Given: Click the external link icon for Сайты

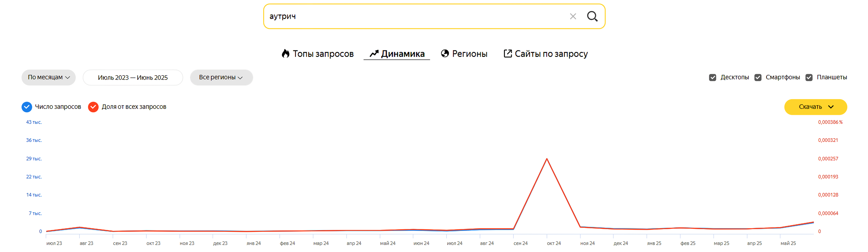Looking at the screenshot, I should [x=507, y=54].
